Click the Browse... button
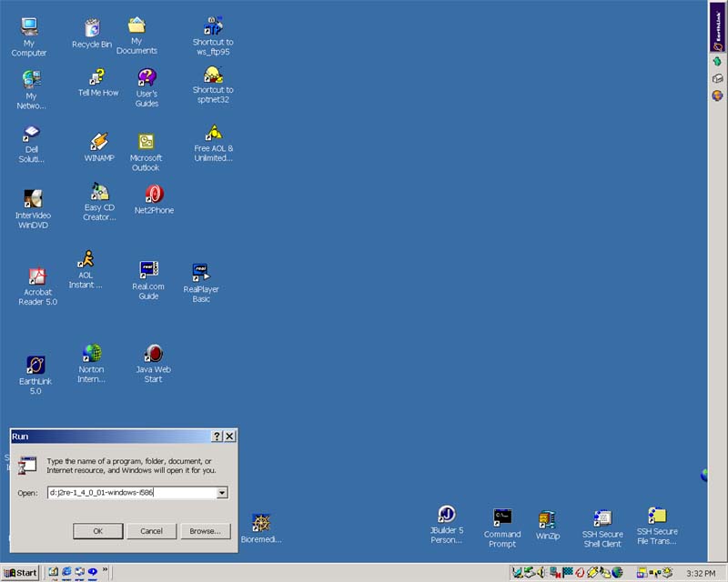This screenshot has width=728, height=582. (206, 531)
